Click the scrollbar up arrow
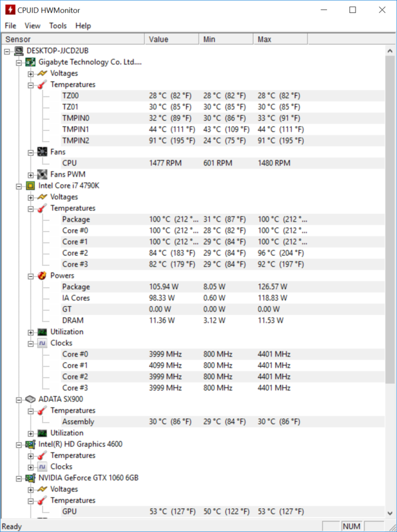This screenshot has height=532, width=397. [390, 51]
